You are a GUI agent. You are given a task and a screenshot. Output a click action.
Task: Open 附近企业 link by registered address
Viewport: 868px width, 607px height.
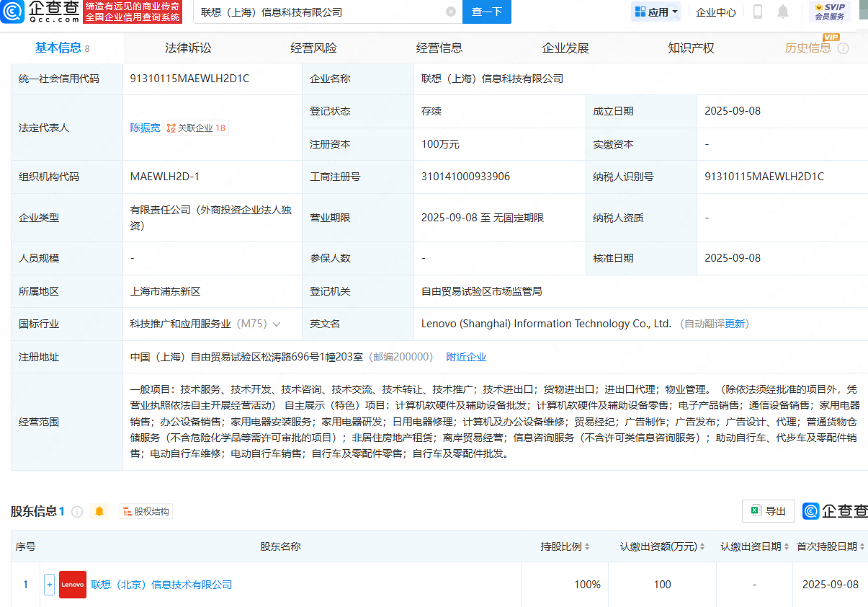[x=466, y=357]
